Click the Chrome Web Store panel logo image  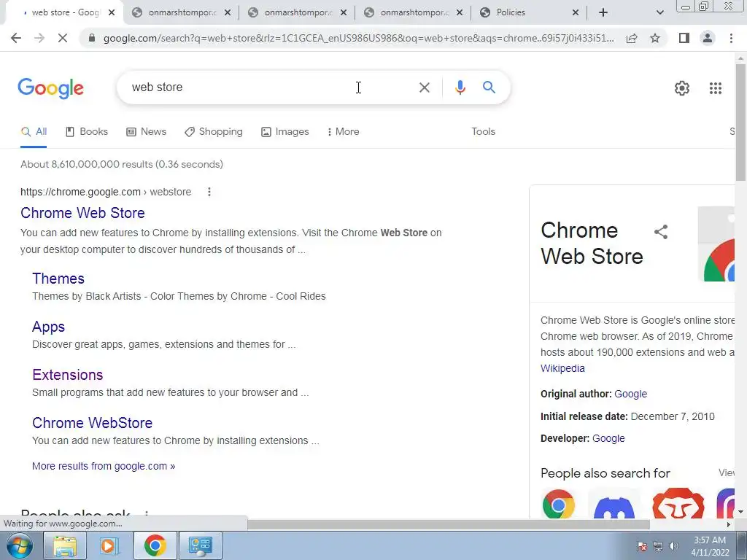[x=716, y=244]
